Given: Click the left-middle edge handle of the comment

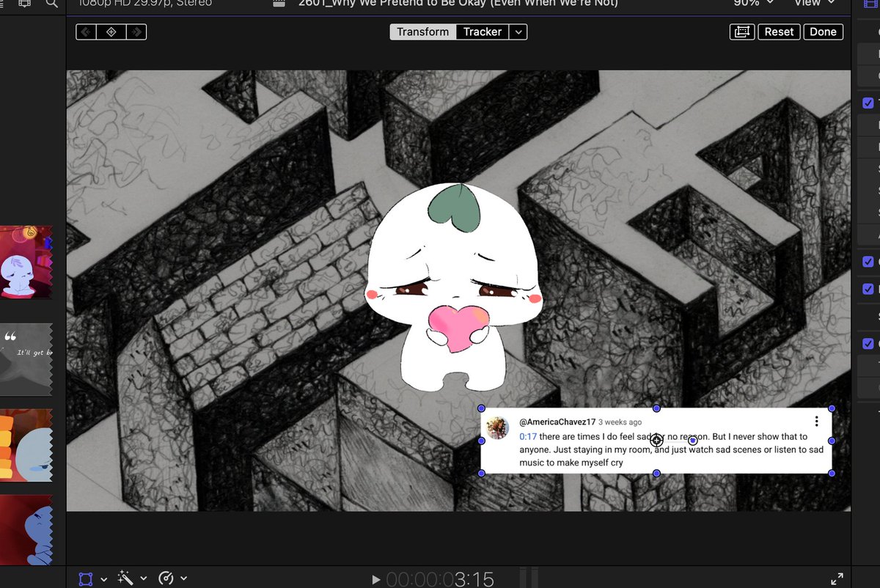Looking at the screenshot, I should click(482, 441).
